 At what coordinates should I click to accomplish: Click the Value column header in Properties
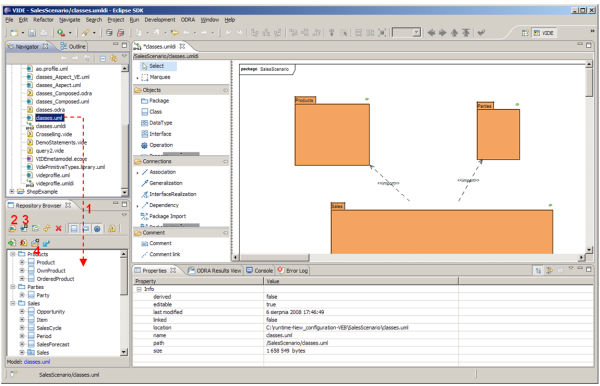[x=361, y=281]
